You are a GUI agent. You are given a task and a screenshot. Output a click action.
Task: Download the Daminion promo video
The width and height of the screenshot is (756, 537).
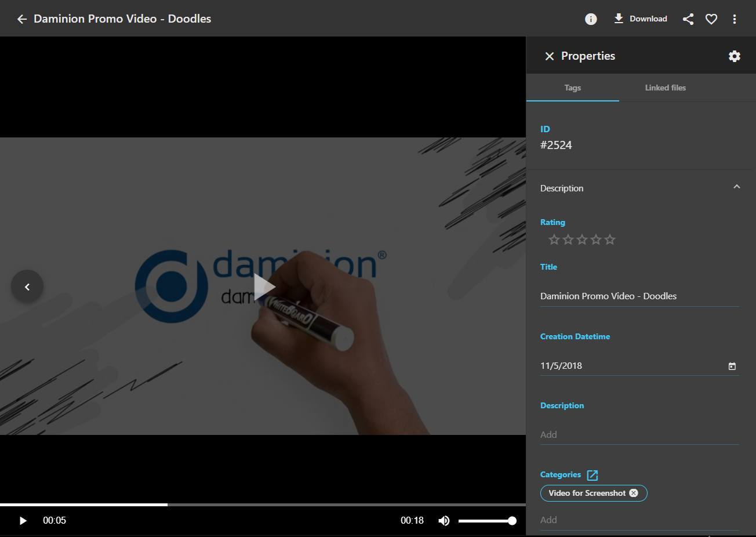tap(640, 19)
